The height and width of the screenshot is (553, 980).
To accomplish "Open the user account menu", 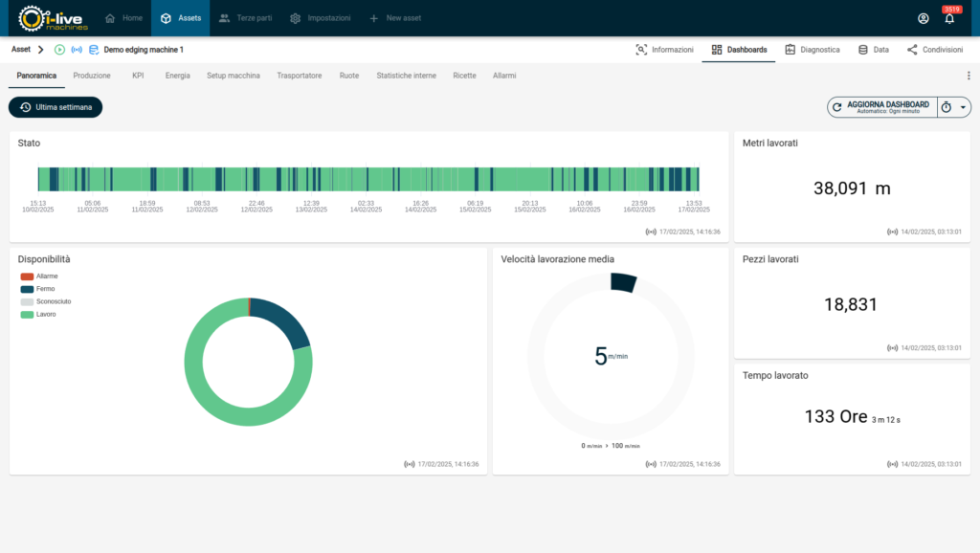I will (923, 18).
